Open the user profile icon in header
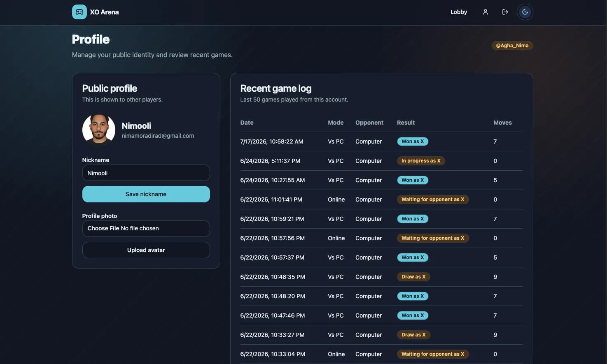This screenshot has width=607, height=364. (x=486, y=12)
